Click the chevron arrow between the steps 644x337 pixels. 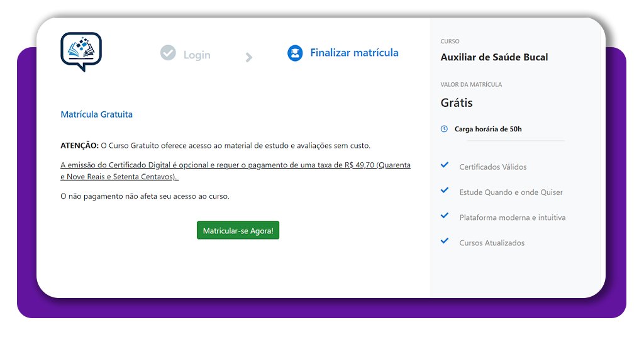click(x=249, y=57)
